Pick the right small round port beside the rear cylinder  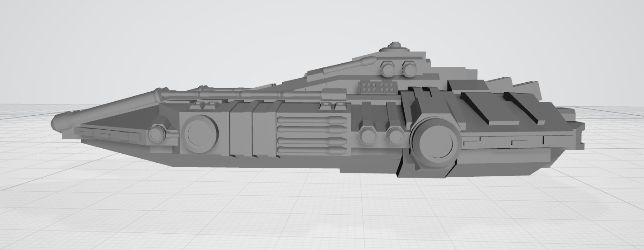click(x=395, y=136)
